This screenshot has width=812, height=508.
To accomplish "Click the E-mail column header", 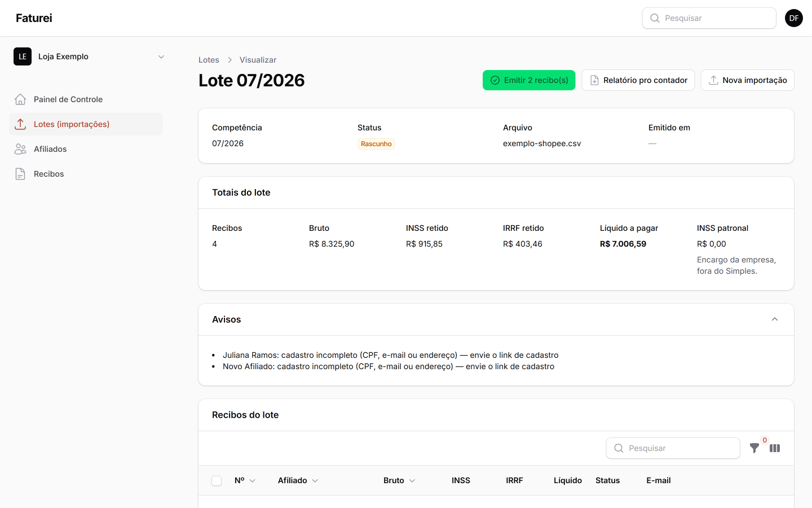I will [x=659, y=480].
